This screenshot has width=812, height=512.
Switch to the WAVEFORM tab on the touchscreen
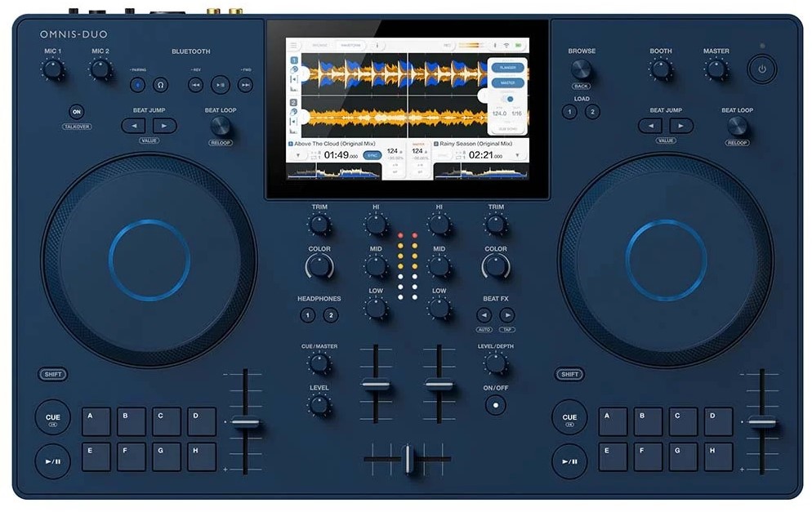[x=350, y=46]
